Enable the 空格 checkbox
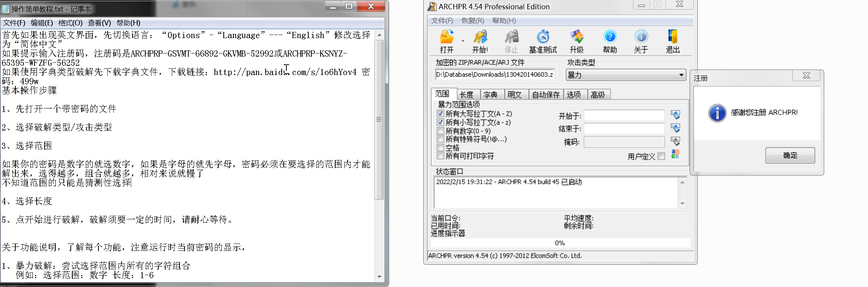 coord(441,147)
